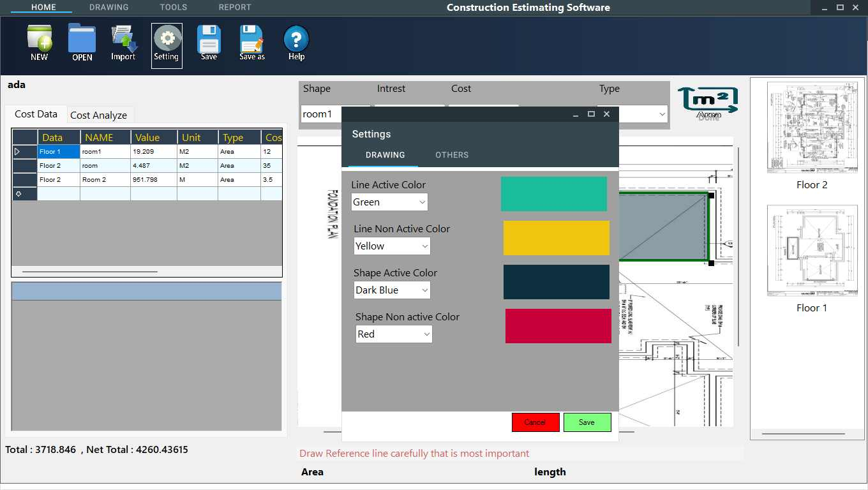Open a project with OPEN folder icon
Image resolution: width=868 pixels, height=490 pixels.
coord(82,43)
